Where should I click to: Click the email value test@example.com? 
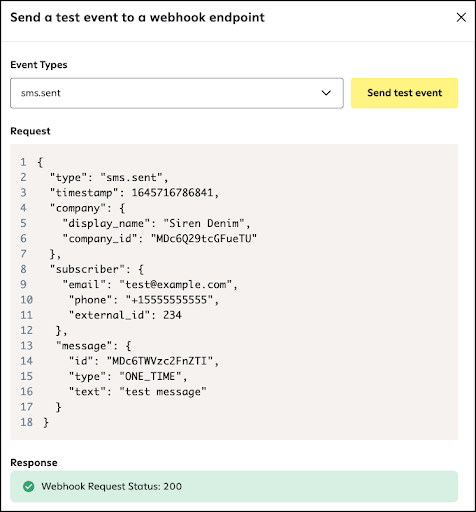(176, 285)
